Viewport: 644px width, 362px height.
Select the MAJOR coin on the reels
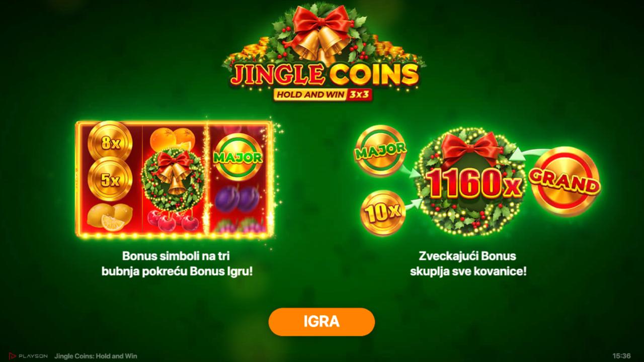238,157
